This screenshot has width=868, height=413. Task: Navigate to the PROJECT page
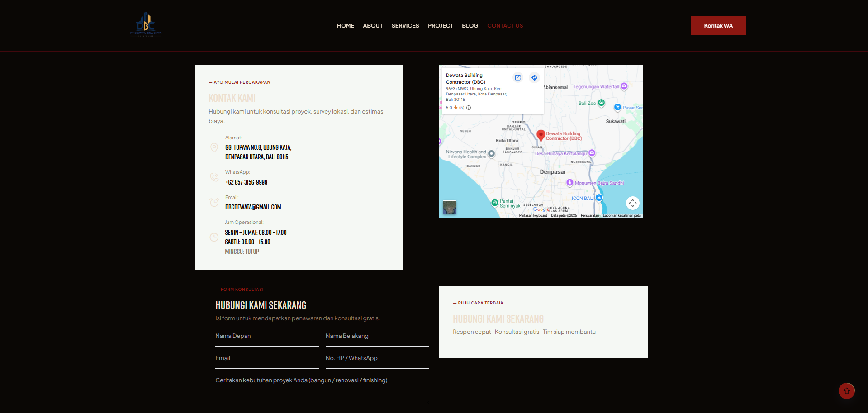[441, 26]
